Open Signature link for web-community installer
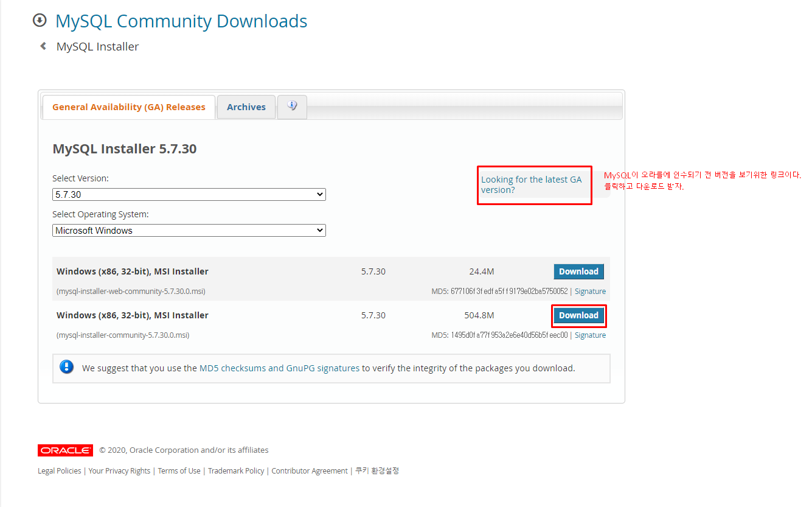The image size is (812, 507). point(590,292)
